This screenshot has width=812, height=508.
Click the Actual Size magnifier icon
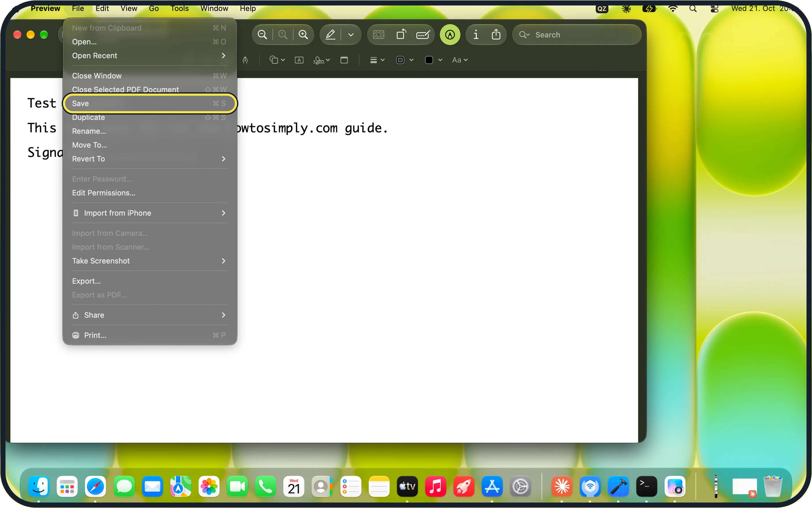283,35
